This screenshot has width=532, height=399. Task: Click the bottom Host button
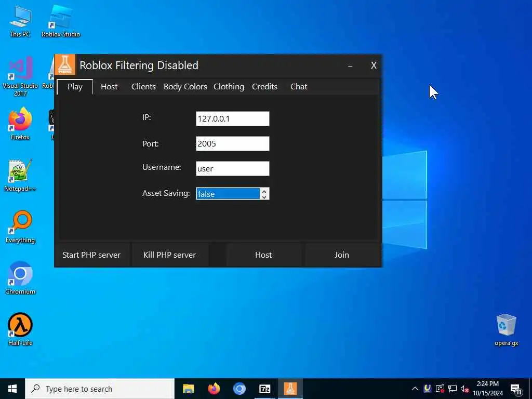click(x=263, y=255)
